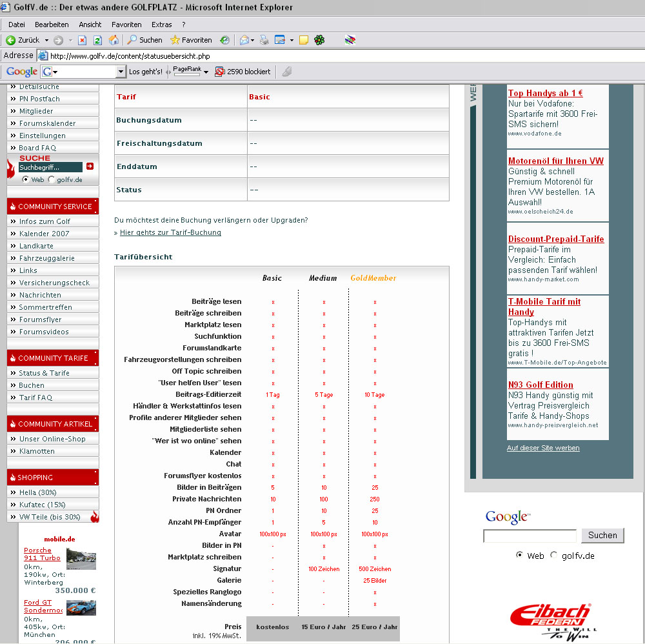645x644 pixels.
Task: Open the Zurück back history dropdown arrow
Action: pyautogui.click(x=46, y=40)
